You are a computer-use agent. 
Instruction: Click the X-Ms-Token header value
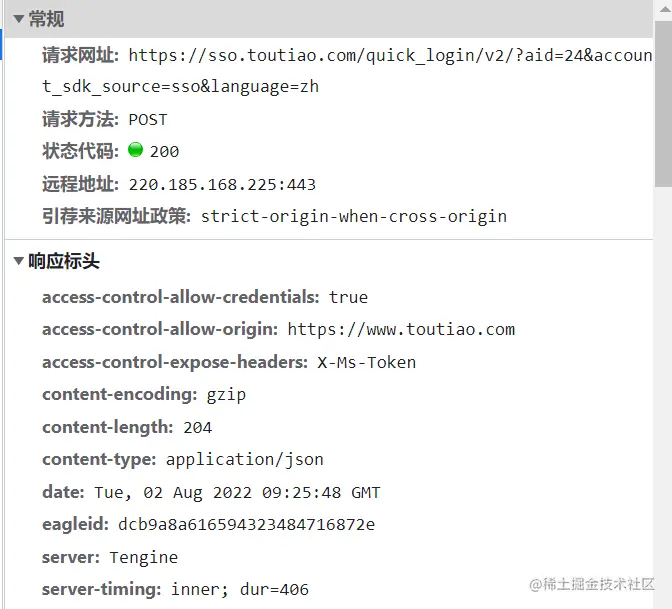tap(366, 363)
